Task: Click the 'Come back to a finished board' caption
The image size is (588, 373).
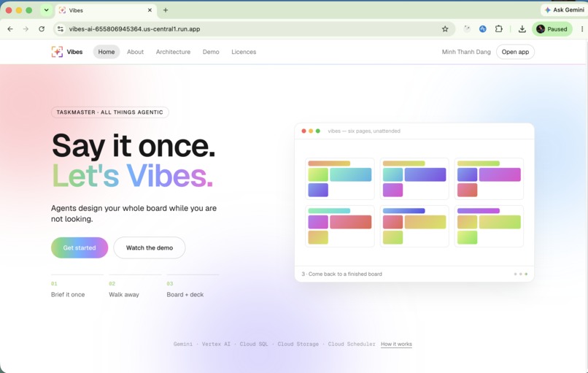Action: click(x=341, y=274)
